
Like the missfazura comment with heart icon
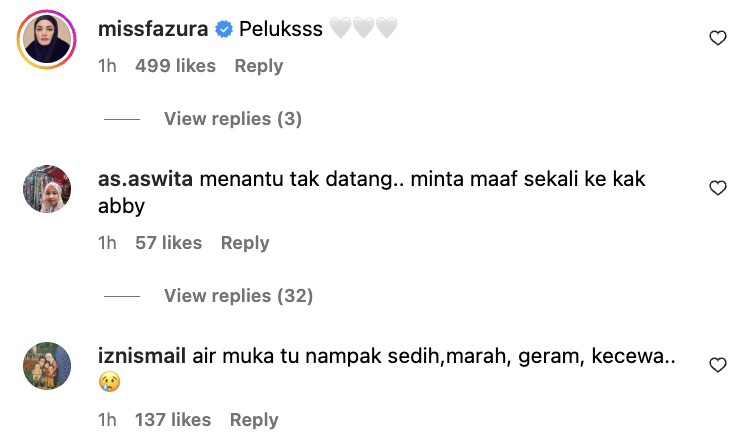(x=716, y=38)
